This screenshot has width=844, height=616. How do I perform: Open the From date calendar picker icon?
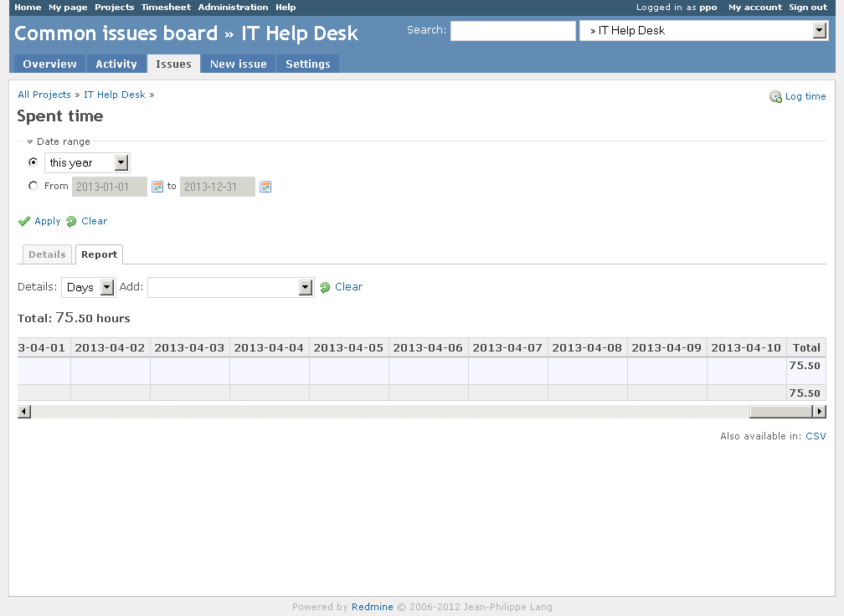(x=157, y=187)
